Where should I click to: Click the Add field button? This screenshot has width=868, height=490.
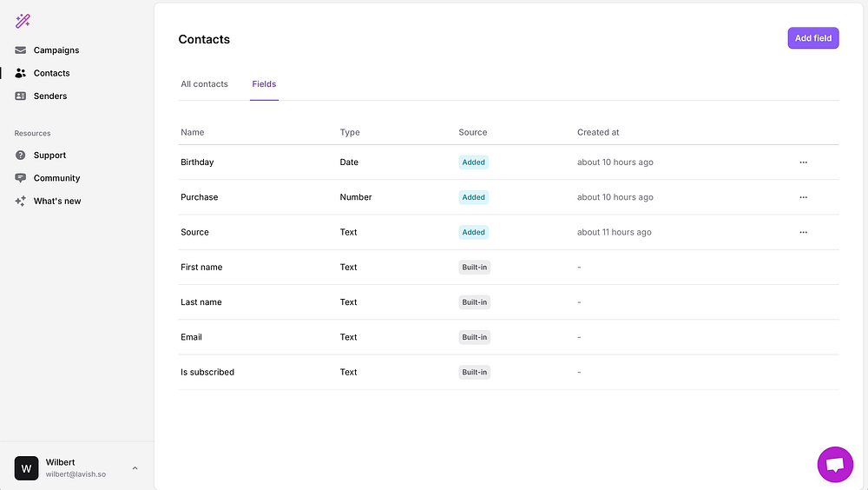point(813,38)
